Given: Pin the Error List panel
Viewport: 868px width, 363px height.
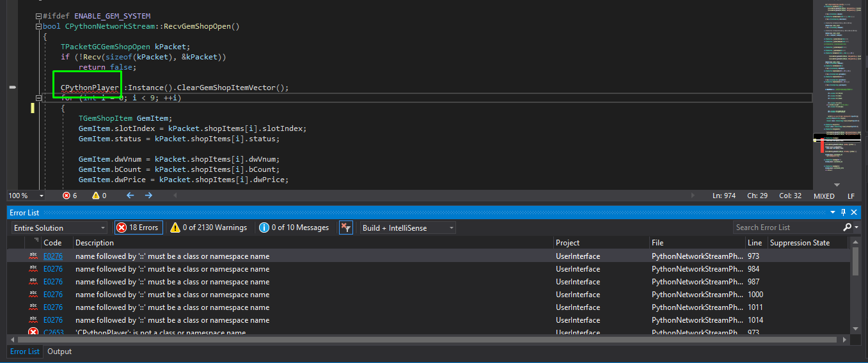Looking at the screenshot, I should click(844, 212).
